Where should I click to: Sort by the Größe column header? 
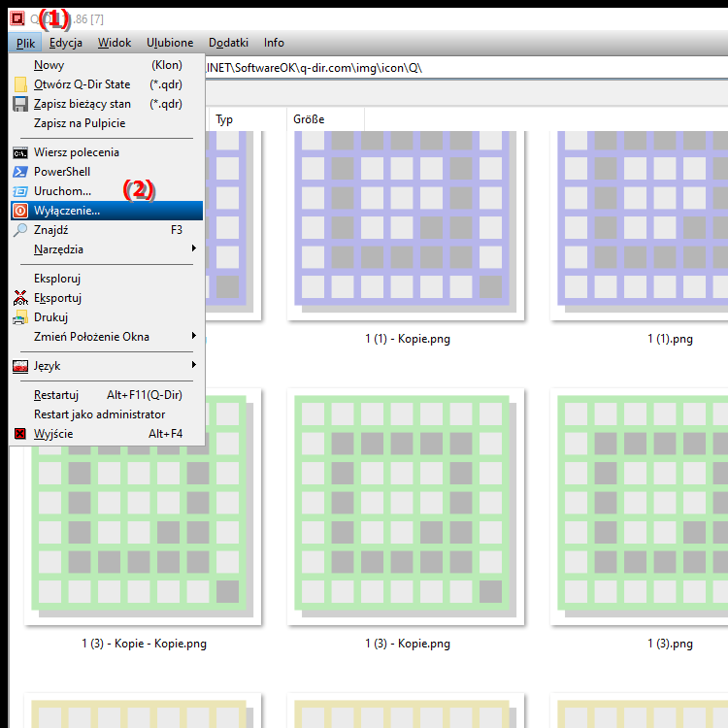(325, 119)
